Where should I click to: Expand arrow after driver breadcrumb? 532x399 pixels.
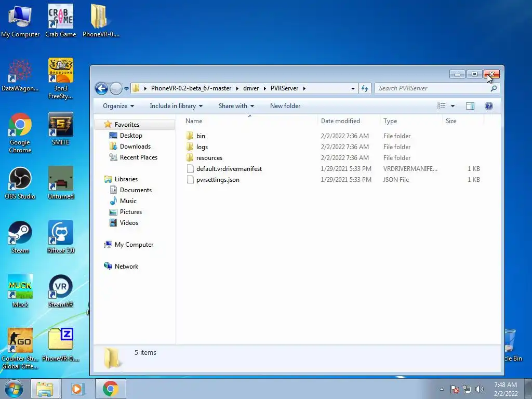264,88
